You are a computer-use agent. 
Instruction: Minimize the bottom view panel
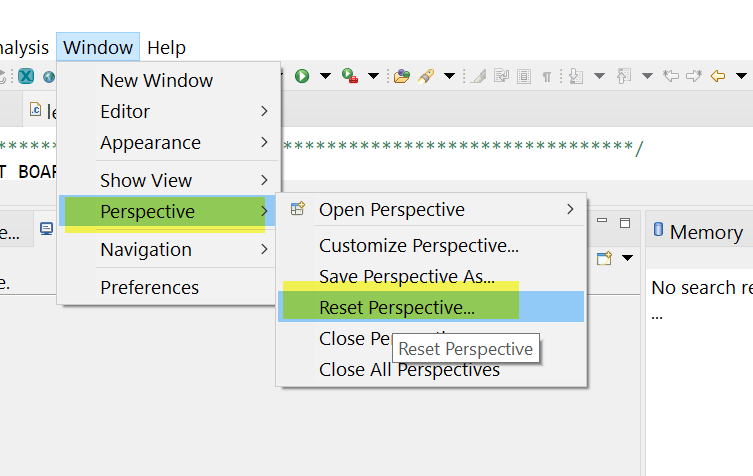point(602,220)
